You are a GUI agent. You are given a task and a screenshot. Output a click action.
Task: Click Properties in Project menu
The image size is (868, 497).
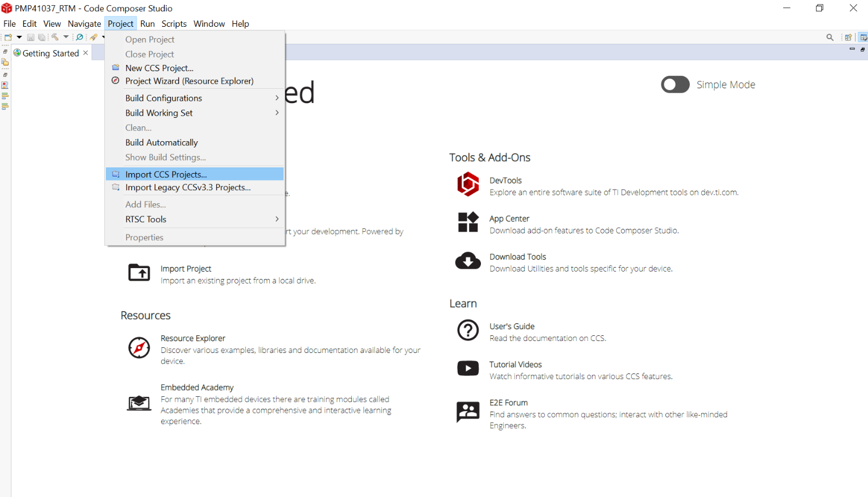tap(195, 237)
